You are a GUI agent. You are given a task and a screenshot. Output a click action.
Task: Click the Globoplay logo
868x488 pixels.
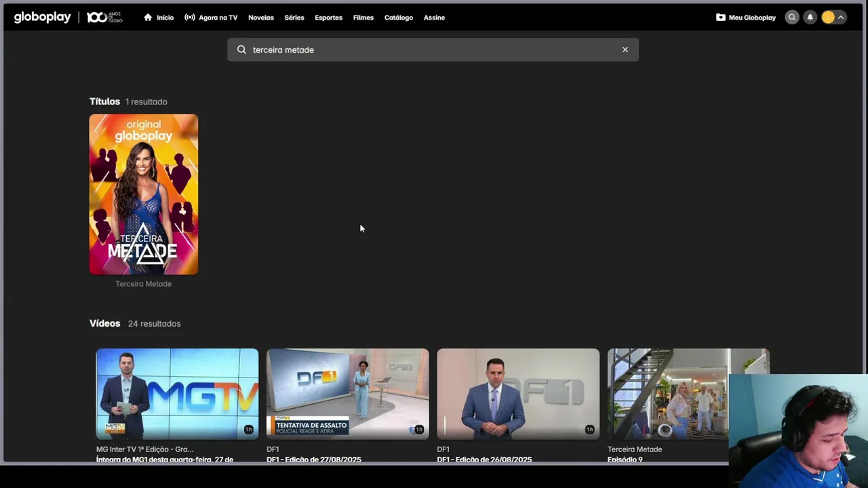point(42,18)
